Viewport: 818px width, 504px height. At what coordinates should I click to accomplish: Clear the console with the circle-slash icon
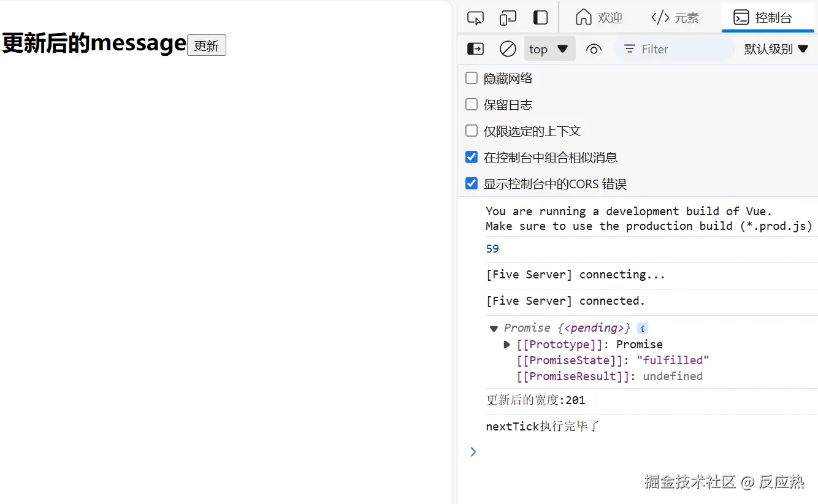tap(508, 49)
